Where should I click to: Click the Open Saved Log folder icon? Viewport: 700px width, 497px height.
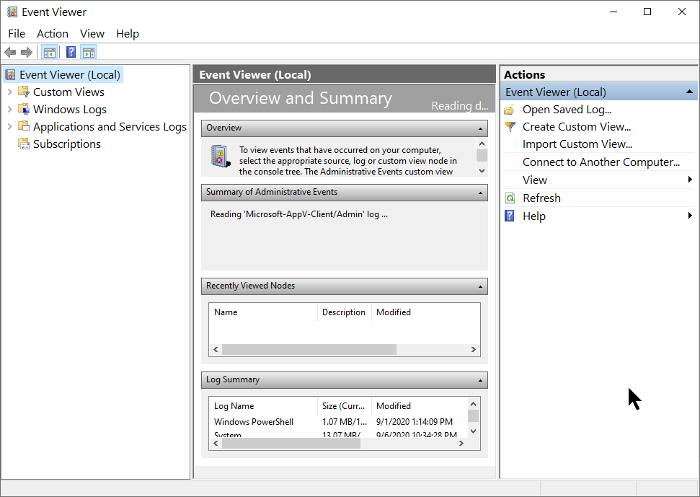(510, 110)
